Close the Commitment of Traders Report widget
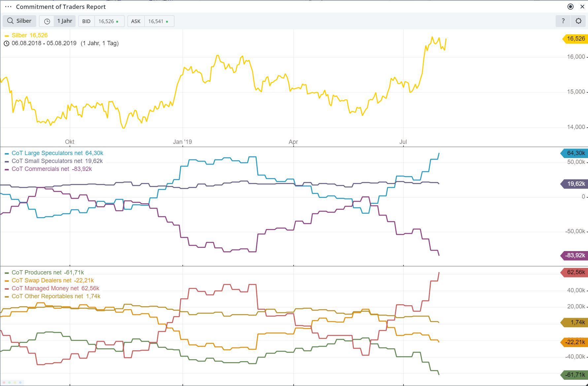Screen dimensions: 588x386 582,7
